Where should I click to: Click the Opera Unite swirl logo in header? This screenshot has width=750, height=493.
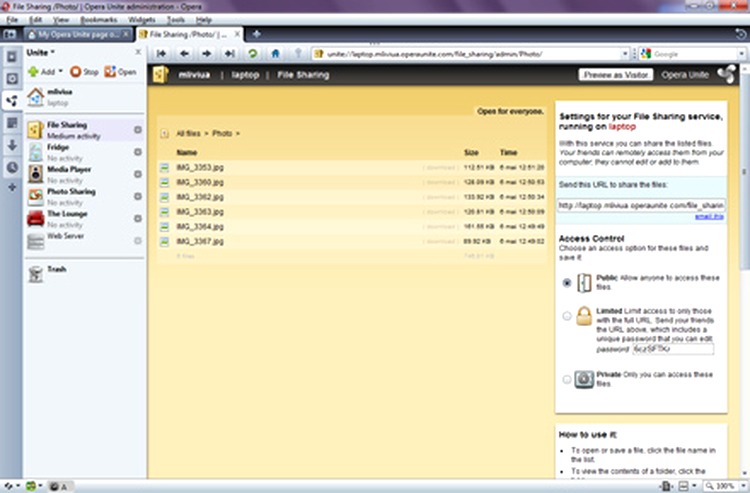coord(726,75)
